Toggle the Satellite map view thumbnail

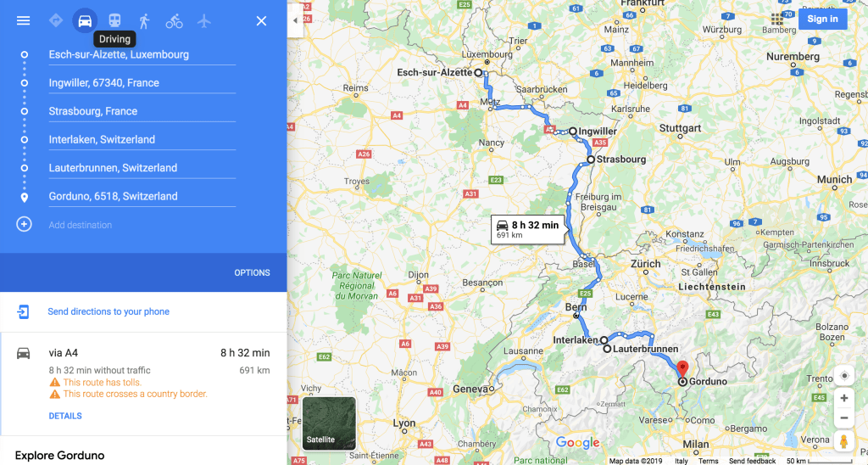coord(329,423)
